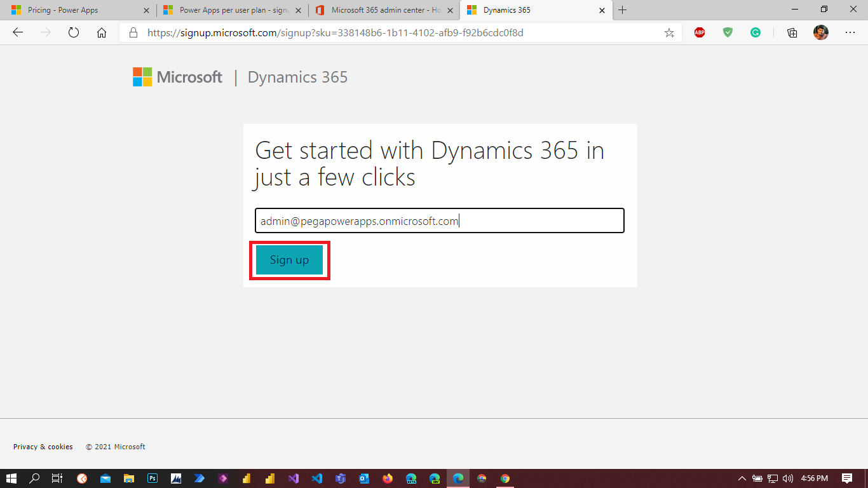Click the Adblock Plus extension icon
Viewport: 868px width, 488px height.
[700, 33]
